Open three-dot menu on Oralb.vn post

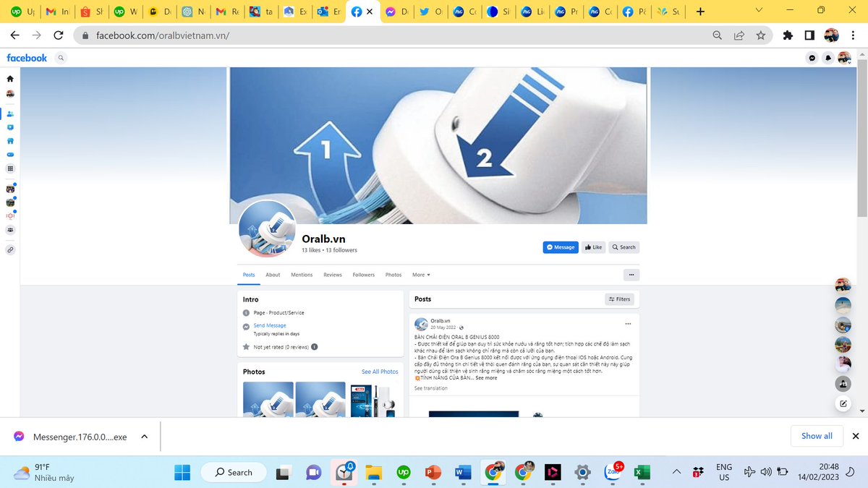(628, 323)
